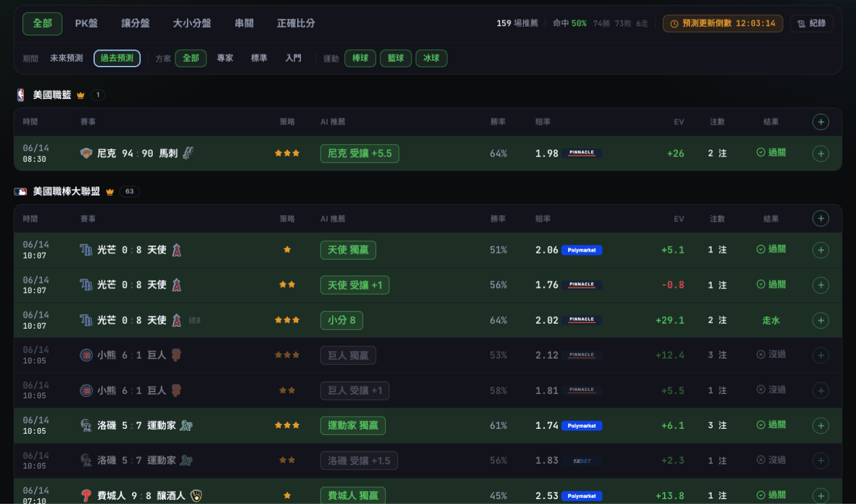Click the 洛磯 受讓 +1.5 recommendation
The height and width of the screenshot is (504, 856).
359,461
